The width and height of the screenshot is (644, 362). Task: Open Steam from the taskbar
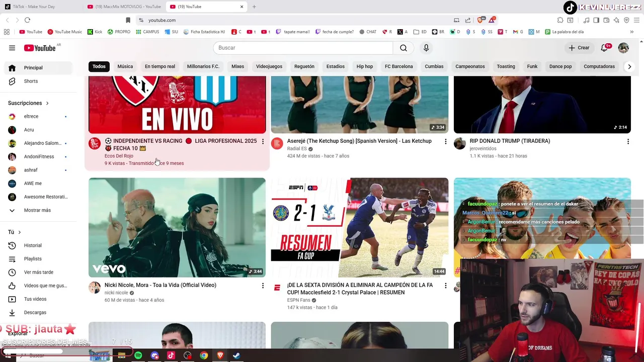coord(236,355)
